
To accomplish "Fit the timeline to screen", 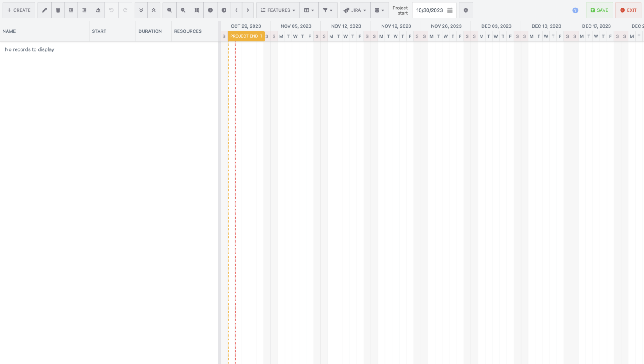I will [x=197, y=10].
